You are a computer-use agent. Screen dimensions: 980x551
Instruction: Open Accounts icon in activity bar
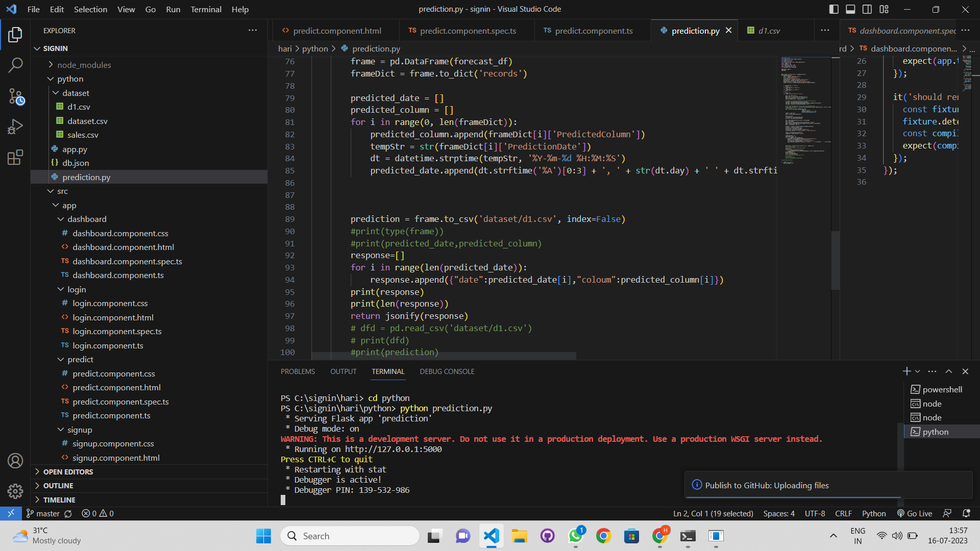click(15, 461)
